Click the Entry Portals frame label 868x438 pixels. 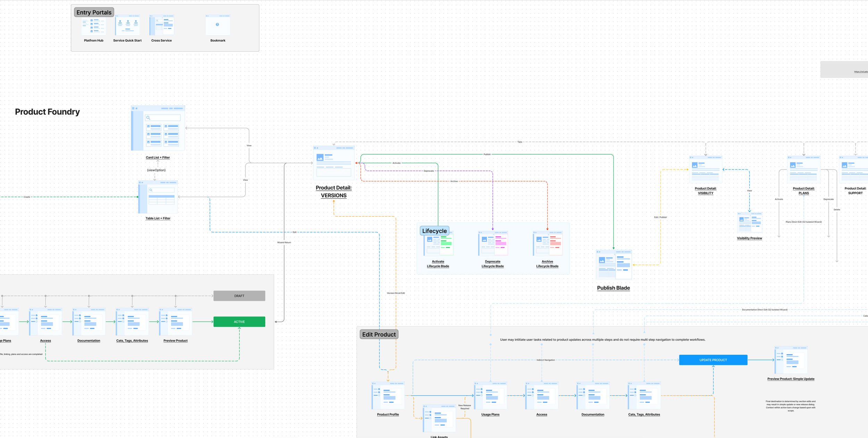94,13
